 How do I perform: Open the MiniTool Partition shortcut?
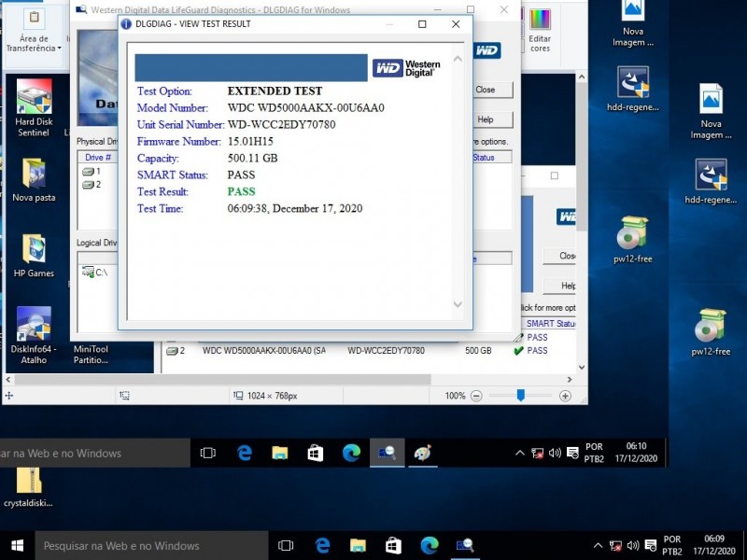(91, 355)
